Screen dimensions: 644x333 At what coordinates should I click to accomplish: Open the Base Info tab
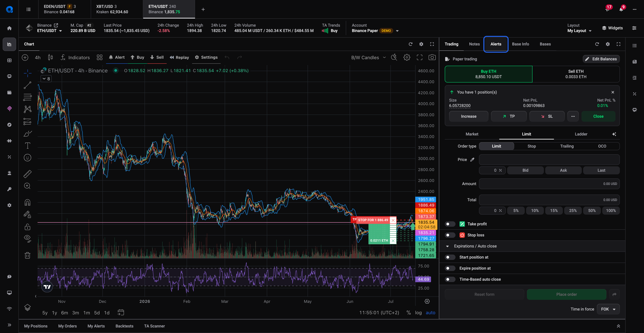pyautogui.click(x=520, y=44)
